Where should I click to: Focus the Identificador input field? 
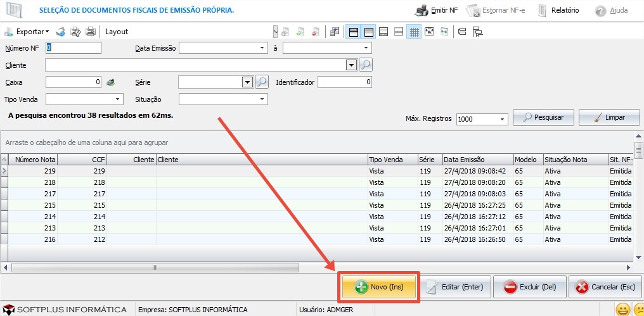click(345, 82)
